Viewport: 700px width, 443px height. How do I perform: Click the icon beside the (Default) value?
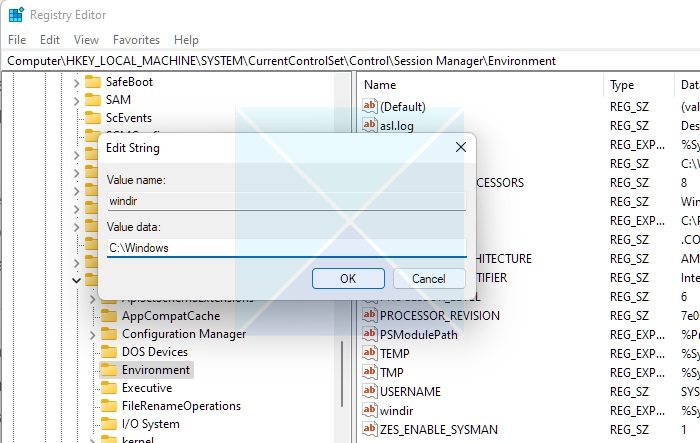point(370,106)
